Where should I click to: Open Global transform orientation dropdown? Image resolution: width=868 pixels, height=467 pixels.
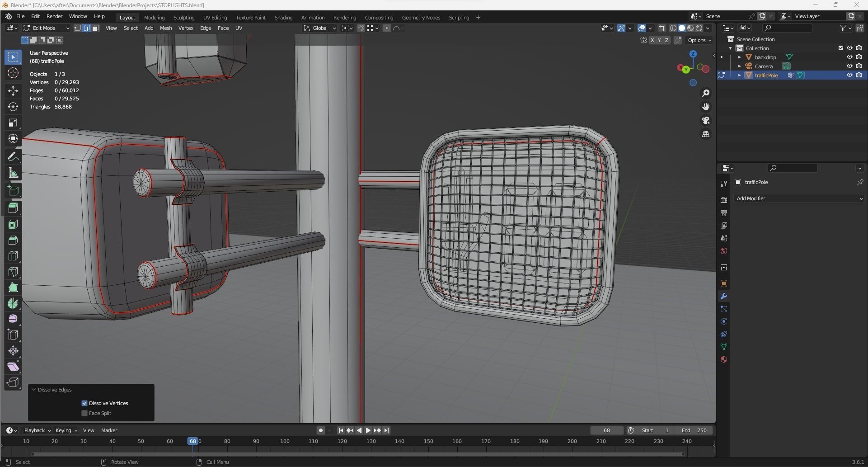pos(320,28)
